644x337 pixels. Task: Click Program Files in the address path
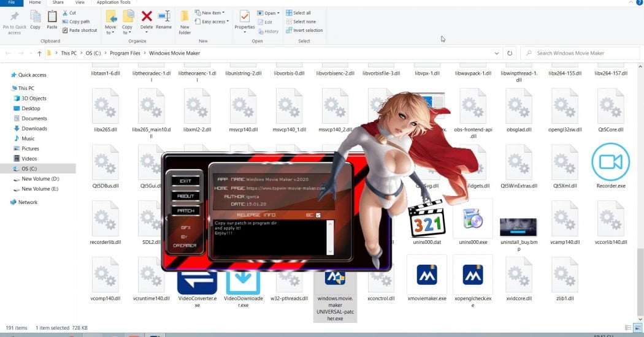click(x=125, y=53)
